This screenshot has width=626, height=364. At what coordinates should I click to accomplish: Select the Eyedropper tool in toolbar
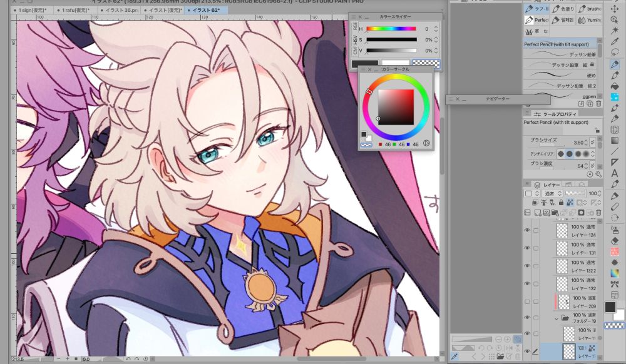(x=615, y=41)
